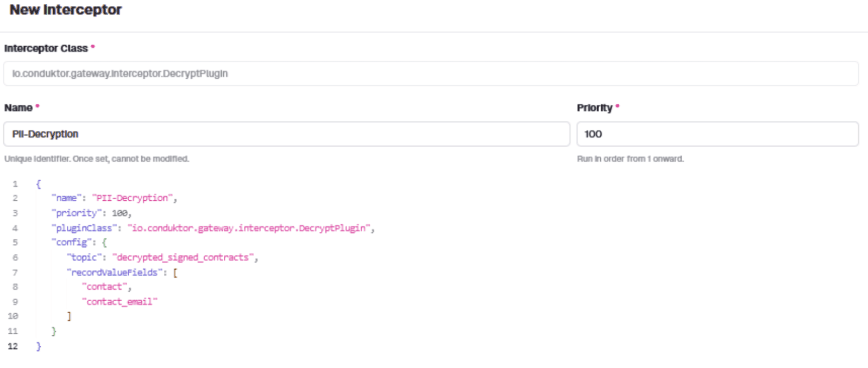Click the "contact" array entry in editor
This screenshot has width=868, height=368.
click(104, 287)
